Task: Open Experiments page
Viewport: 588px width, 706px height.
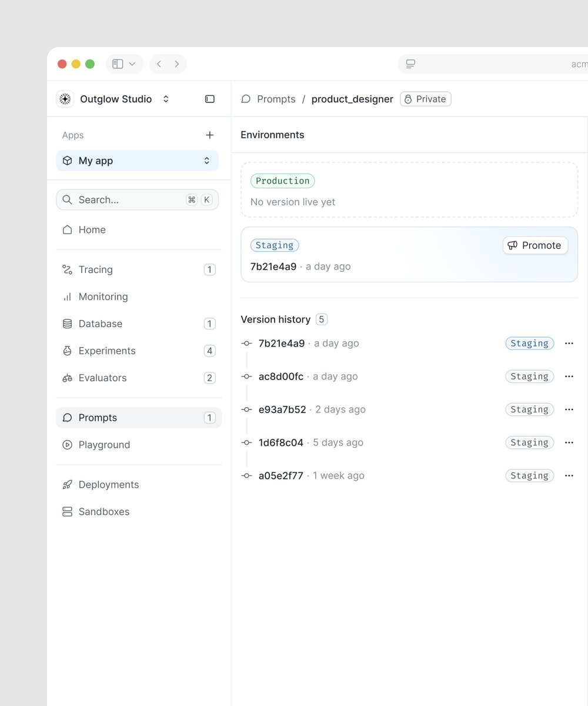Action: pyautogui.click(x=139, y=351)
